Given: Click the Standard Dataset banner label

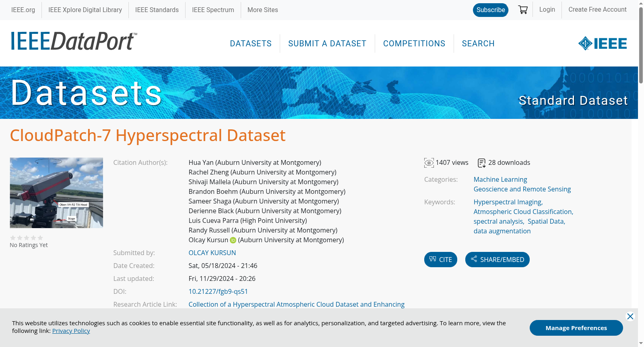Looking at the screenshot, I should pyautogui.click(x=573, y=100).
